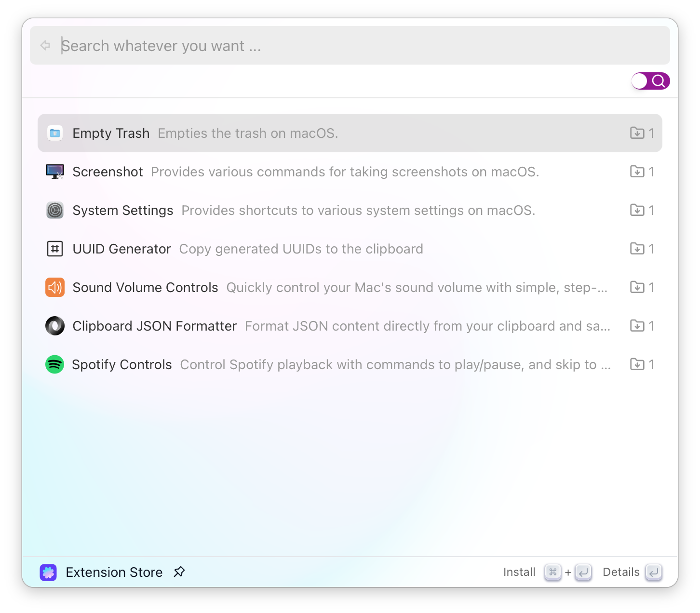
Task: Click the Clipboard JSON Formatter icon
Action: [55, 326]
